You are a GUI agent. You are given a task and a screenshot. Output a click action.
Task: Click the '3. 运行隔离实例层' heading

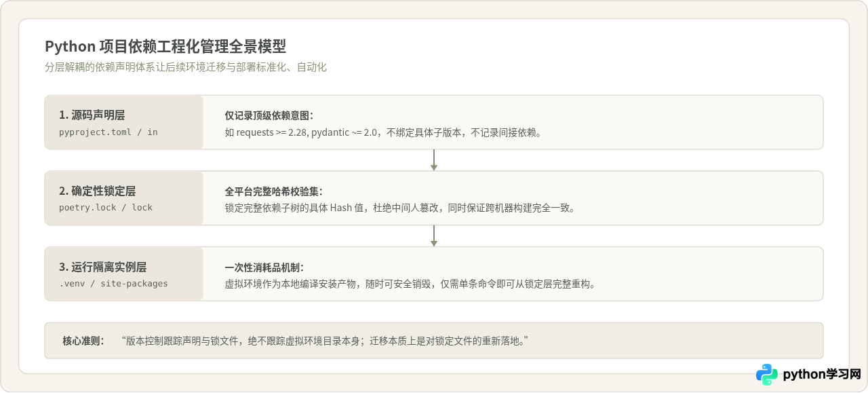coord(103,267)
